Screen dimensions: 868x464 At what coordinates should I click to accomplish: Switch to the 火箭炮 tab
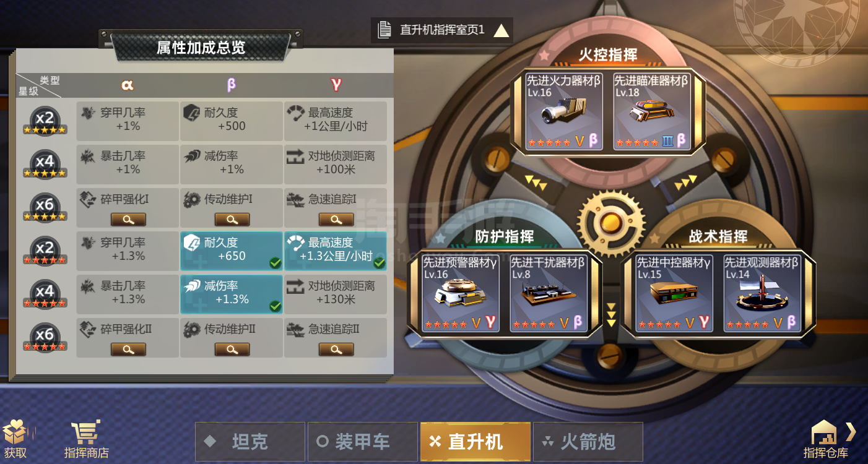tap(588, 442)
